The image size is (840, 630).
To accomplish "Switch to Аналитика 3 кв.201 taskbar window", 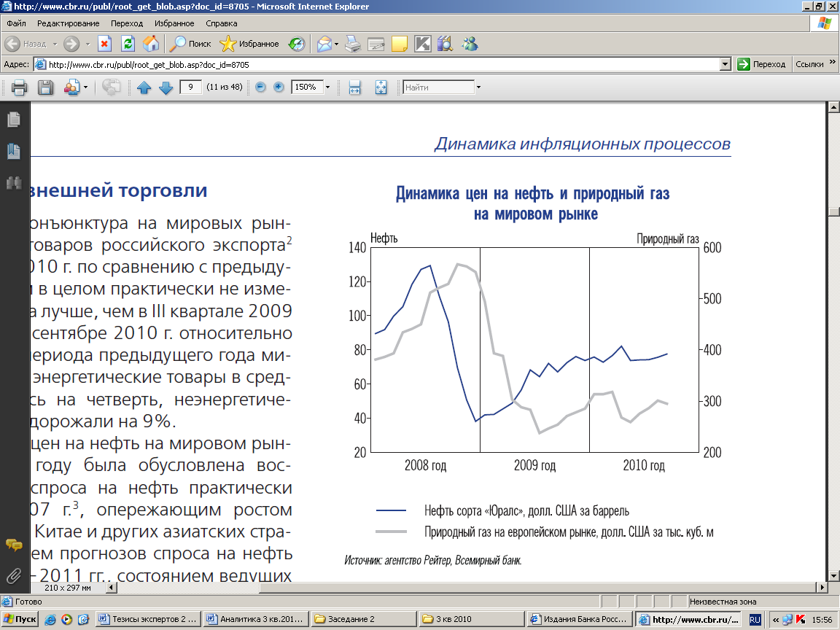I will pos(257,619).
